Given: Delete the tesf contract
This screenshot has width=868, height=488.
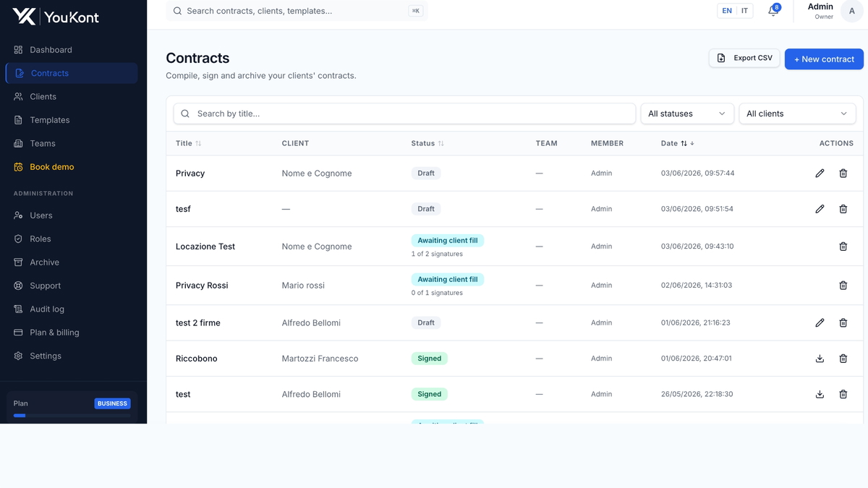Looking at the screenshot, I should [843, 209].
